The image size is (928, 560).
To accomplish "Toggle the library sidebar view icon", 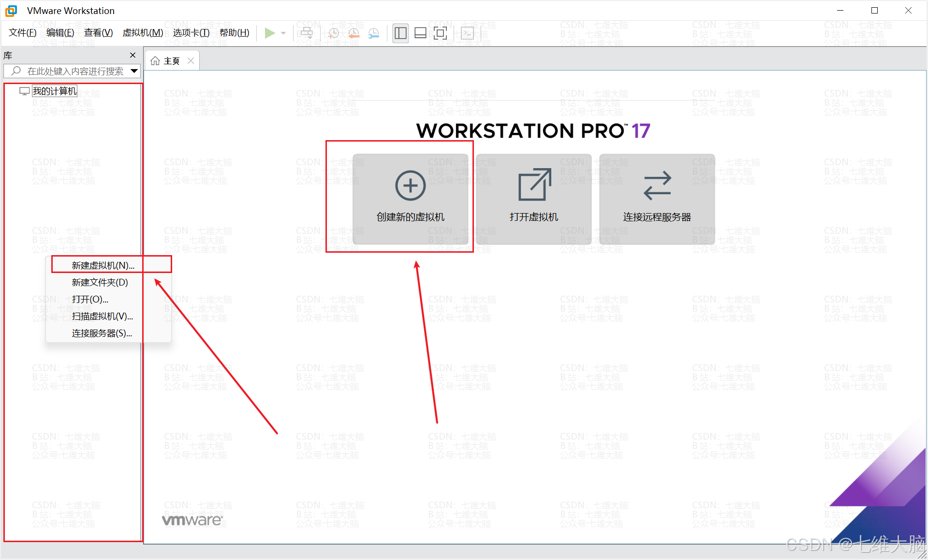I will pyautogui.click(x=400, y=33).
